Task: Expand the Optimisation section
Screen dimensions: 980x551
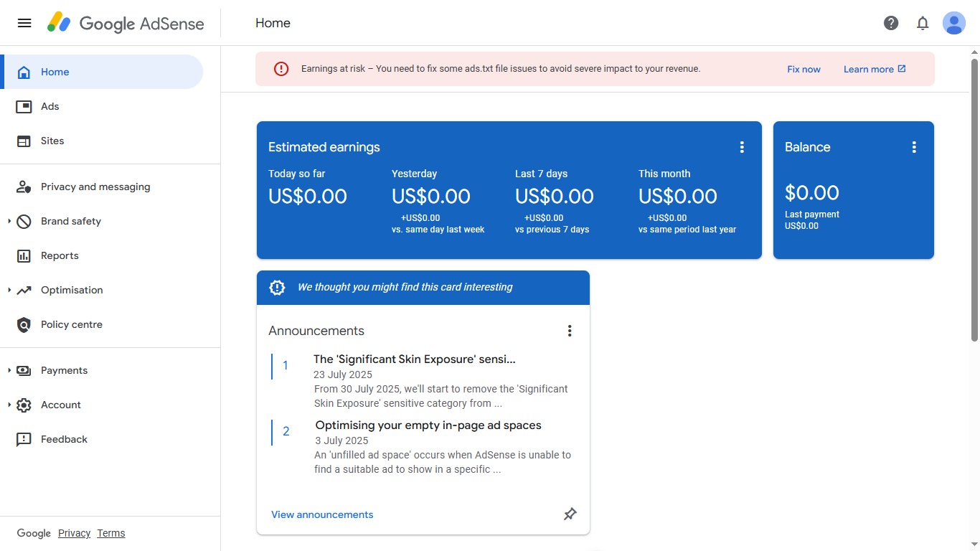Action: click(x=9, y=290)
